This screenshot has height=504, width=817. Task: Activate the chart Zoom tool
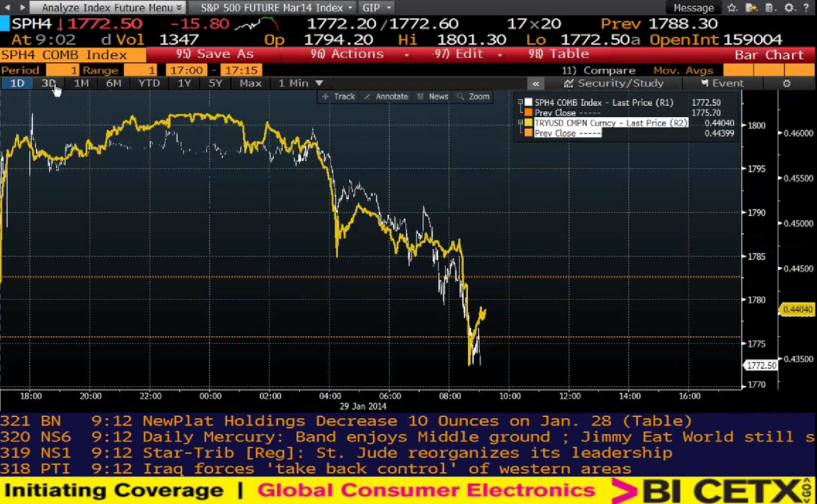tap(473, 96)
